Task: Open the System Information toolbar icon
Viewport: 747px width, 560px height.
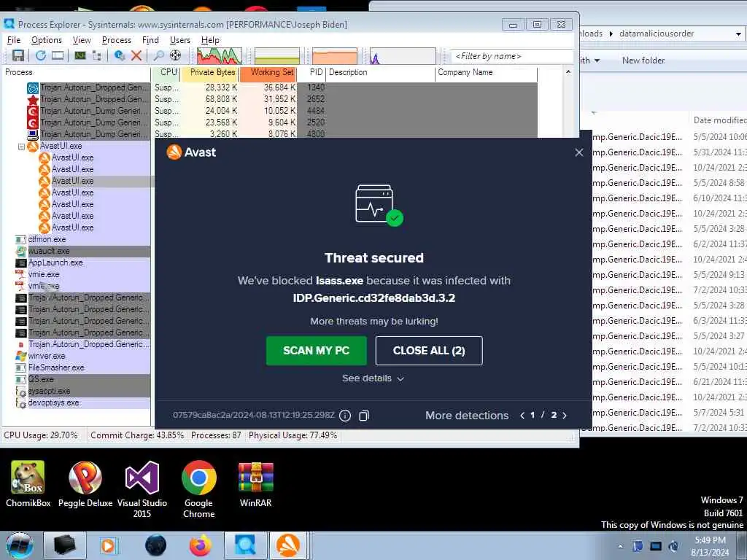Action: tap(80, 55)
